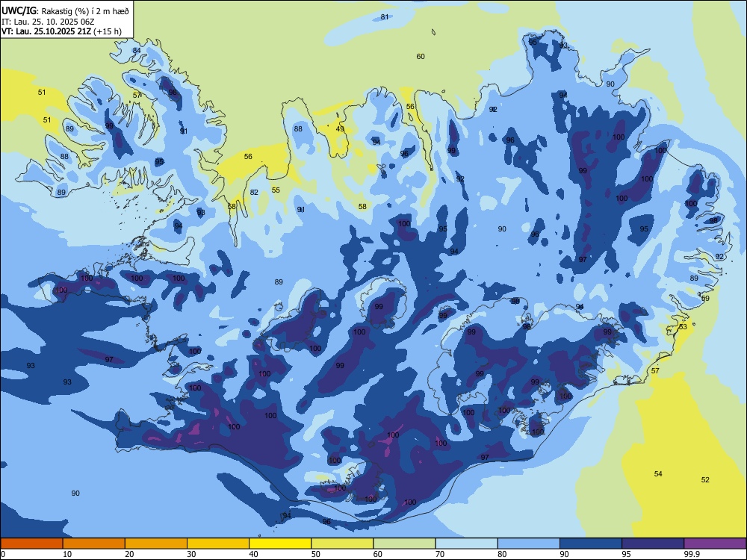The image size is (747, 560).
Task: Click the humidity value 49 on the map
Action: [340, 128]
